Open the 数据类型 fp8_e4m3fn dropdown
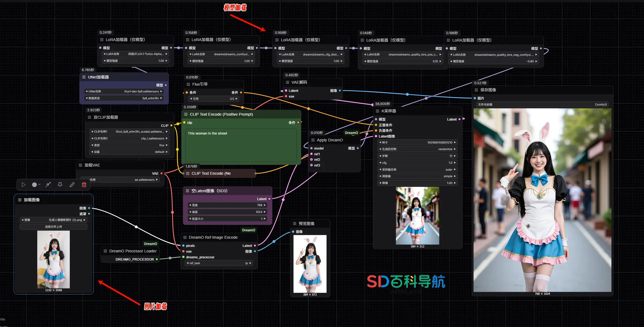Image resolution: width=644 pixels, height=327 pixels. (x=124, y=98)
